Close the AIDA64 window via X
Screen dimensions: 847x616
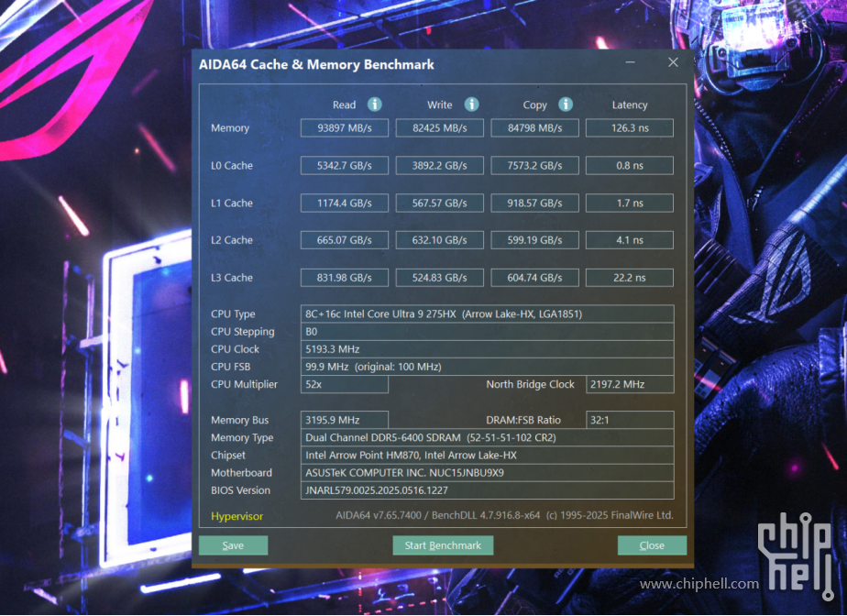(x=673, y=62)
